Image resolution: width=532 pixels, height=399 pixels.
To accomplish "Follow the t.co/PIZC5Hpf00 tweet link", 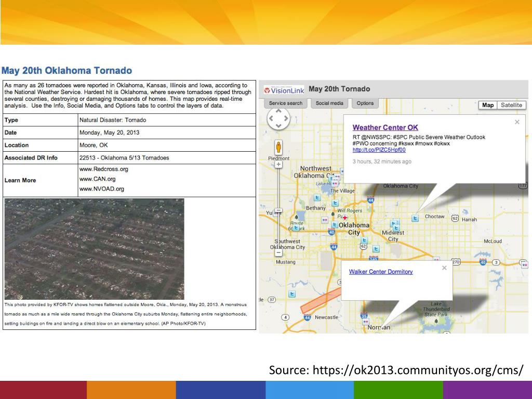I will coord(379,150).
